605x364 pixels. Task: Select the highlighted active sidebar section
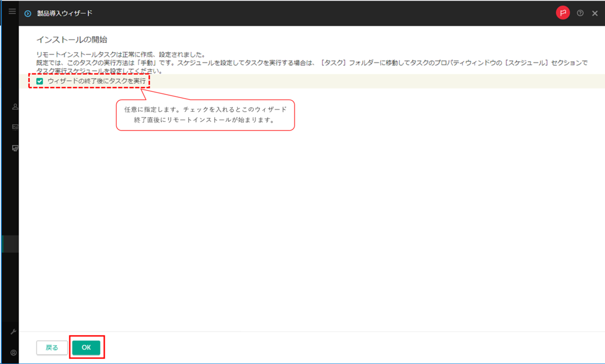point(9,243)
